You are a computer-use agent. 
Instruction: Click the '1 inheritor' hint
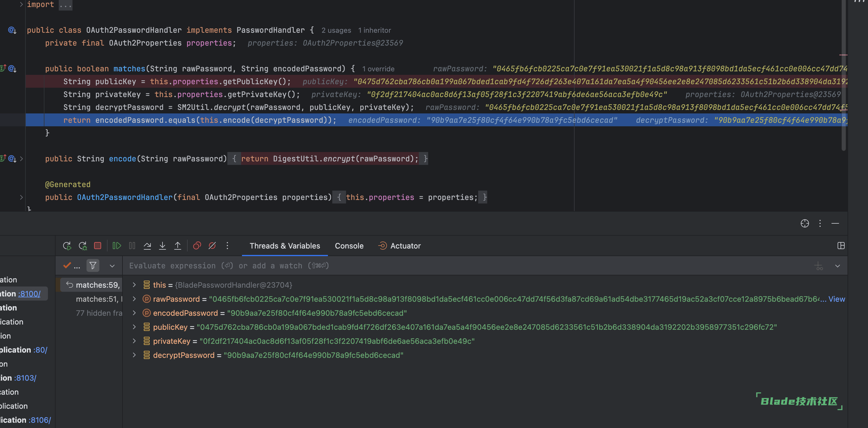pyautogui.click(x=374, y=30)
